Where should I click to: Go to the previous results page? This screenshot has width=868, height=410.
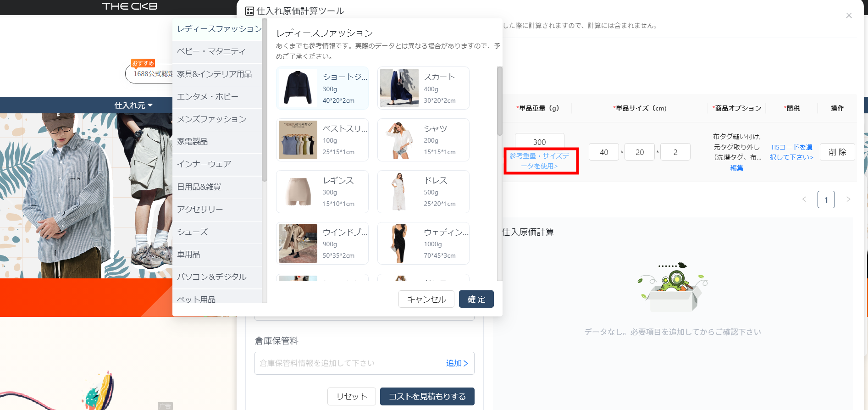804,199
